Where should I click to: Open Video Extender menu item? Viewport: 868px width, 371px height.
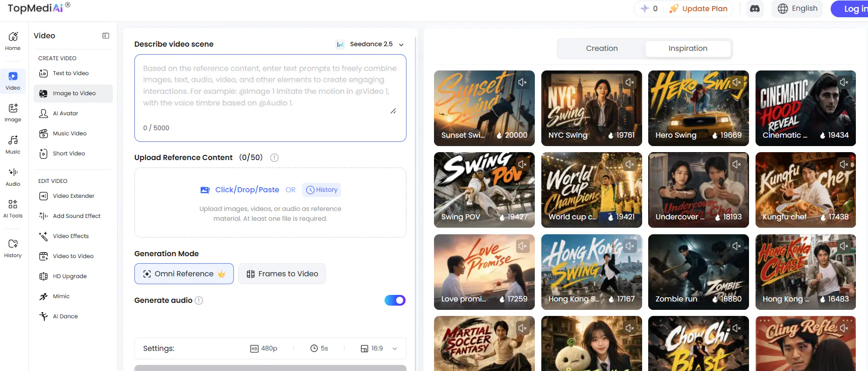click(x=73, y=196)
